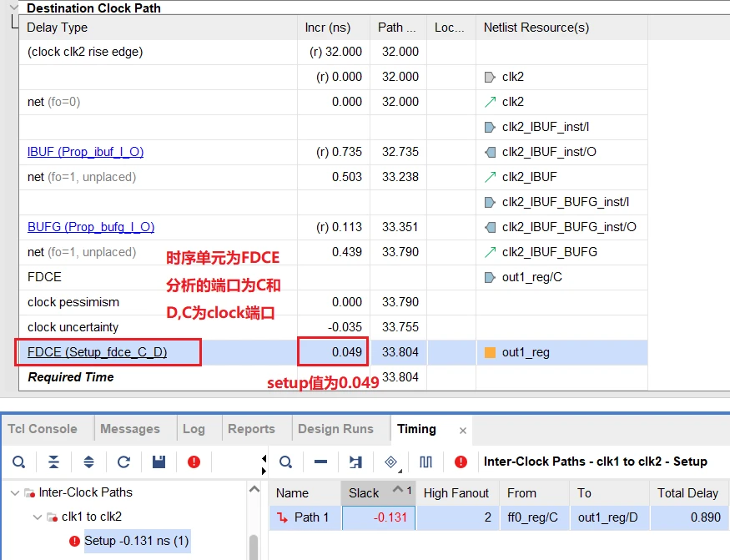Image resolution: width=730 pixels, height=560 pixels.
Task: Open the Reports tab
Action: coord(251,429)
